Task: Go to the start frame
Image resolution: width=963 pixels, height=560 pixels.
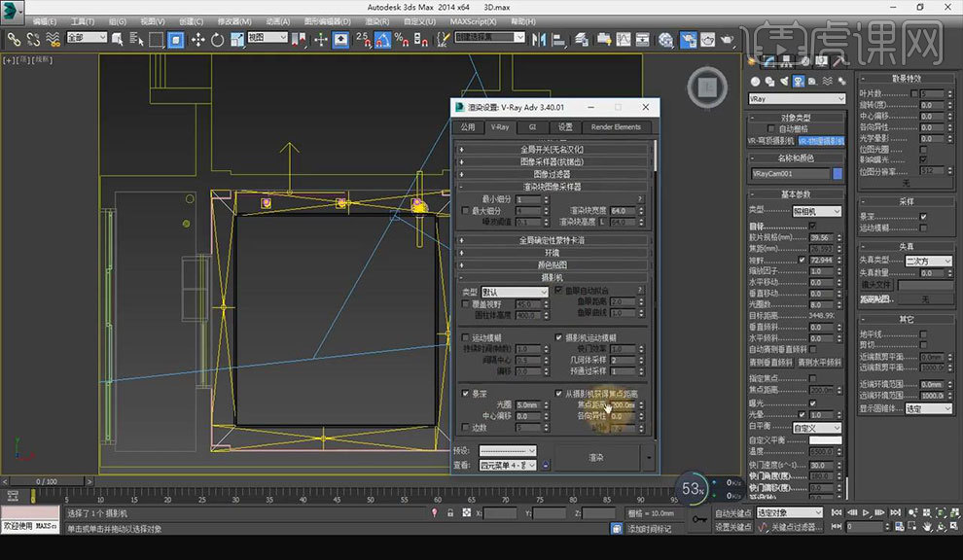Action: [x=837, y=512]
